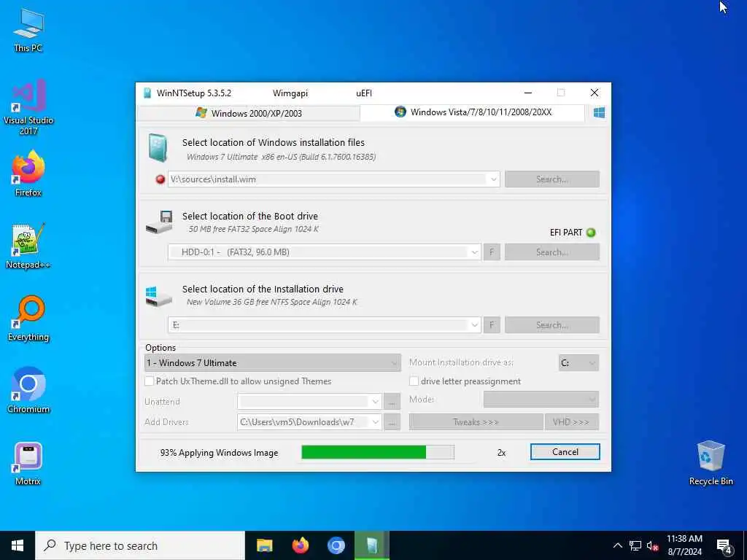This screenshot has width=747, height=560.
Task: Expand the HDD-0:1 boot drive dropdown
Action: pos(474,252)
